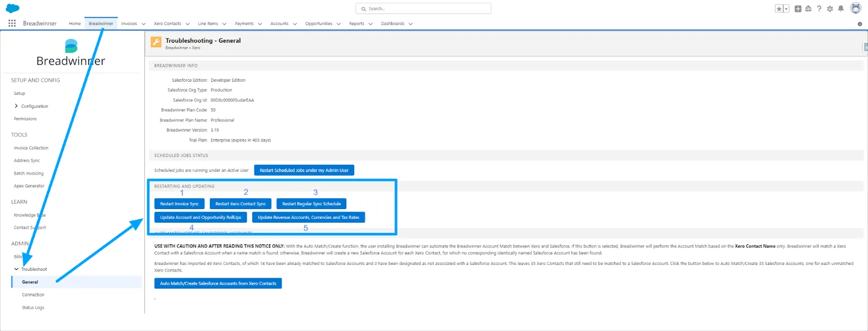Open the Trailhead guidance icon
Viewport: 868px width, 331px height.
tap(808, 9)
